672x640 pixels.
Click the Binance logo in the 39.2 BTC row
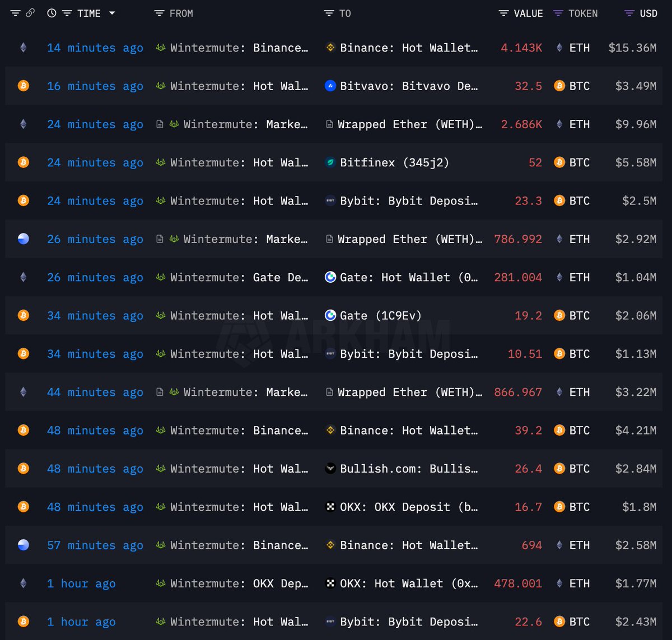pyautogui.click(x=330, y=431)
